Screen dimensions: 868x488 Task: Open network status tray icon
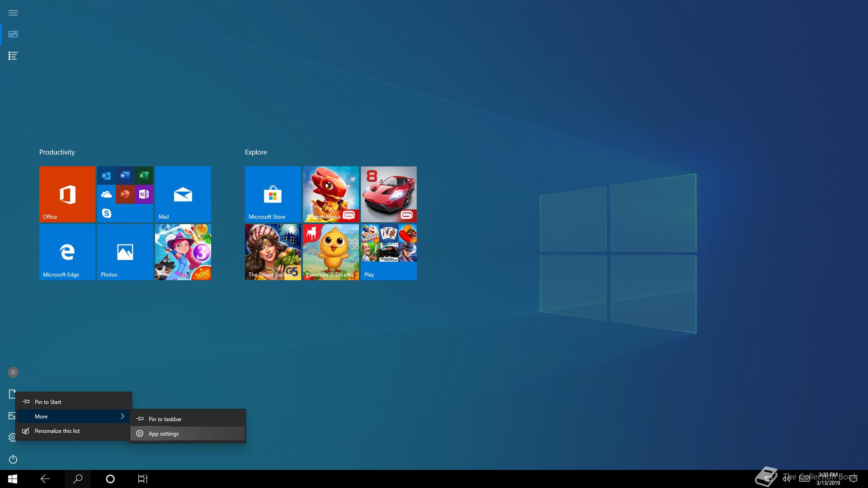pos(768,479)
